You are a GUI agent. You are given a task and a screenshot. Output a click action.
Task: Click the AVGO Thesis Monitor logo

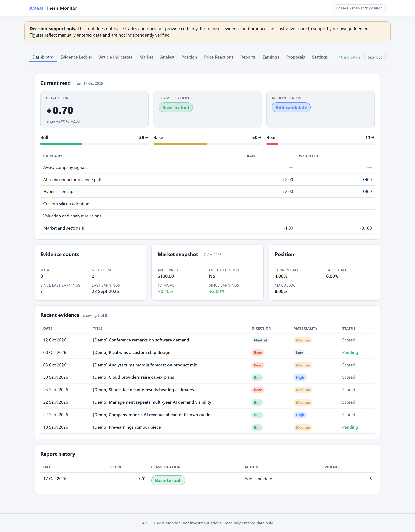click(x=53, y=8)
